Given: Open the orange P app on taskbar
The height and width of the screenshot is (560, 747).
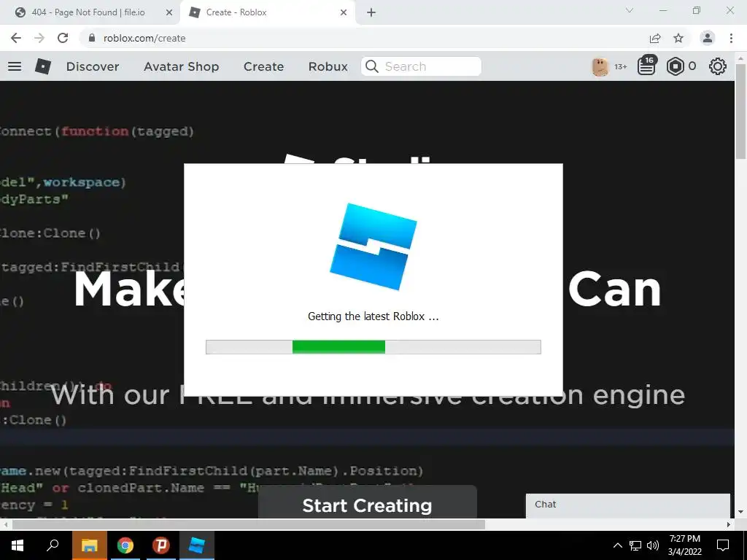Looking at the screenshot, I should [x=161, y=545].
